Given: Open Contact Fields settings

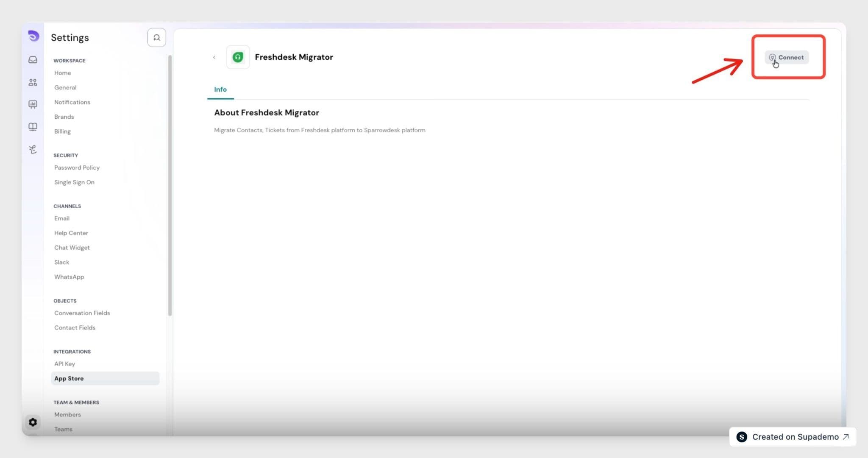Looking at the screenshot, I should coord(75,328).
